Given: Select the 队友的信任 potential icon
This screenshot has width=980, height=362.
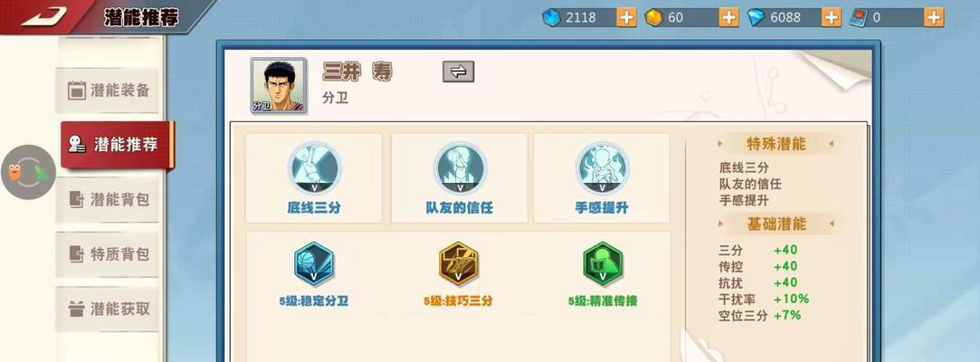Looking at the screenshot, I should click(460, 167).
